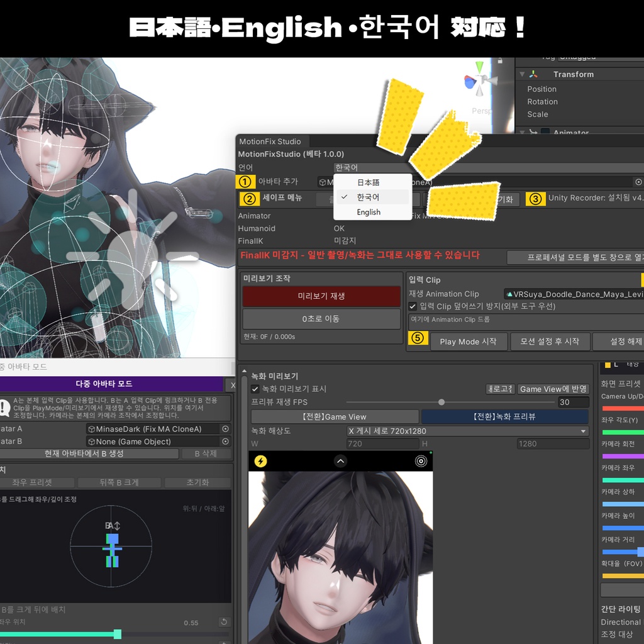Click the 설정 해제 button

pos(619,341)
